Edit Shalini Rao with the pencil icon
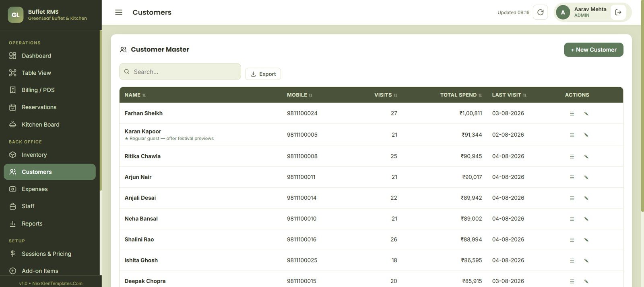The height and width of the screenshot is (287, 644). click(586, 240)
